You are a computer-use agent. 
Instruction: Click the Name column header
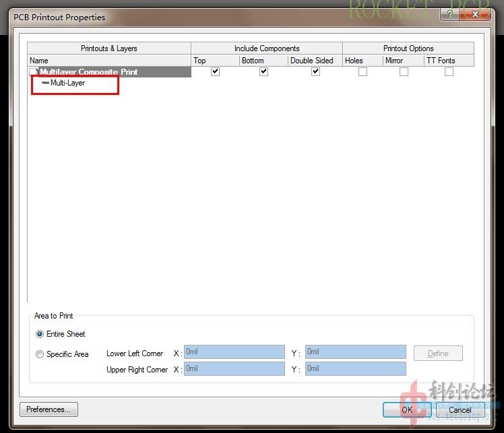[109, 61]
